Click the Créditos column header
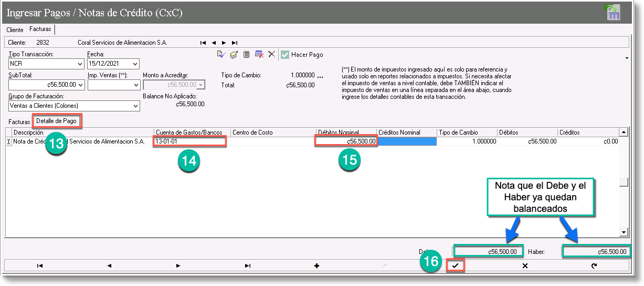Viewport: 644px width, 286px height. 588,132
